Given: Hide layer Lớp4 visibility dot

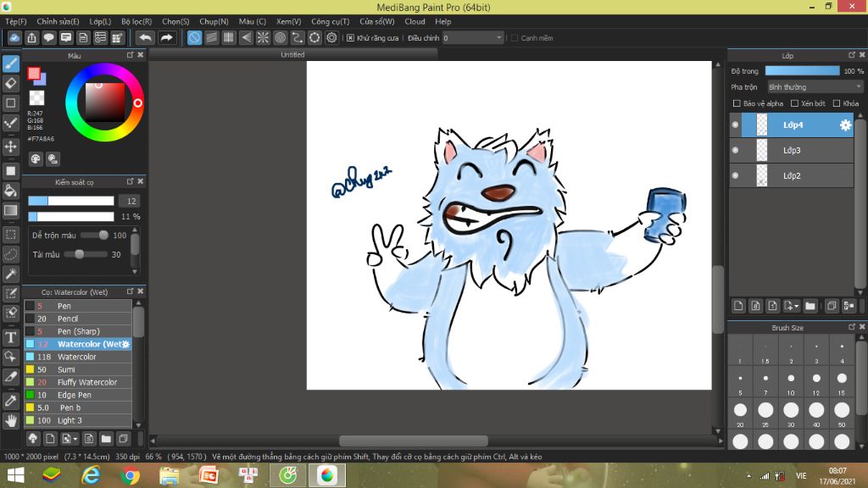Looking at the screenshot, I should [x=735, y=125].
